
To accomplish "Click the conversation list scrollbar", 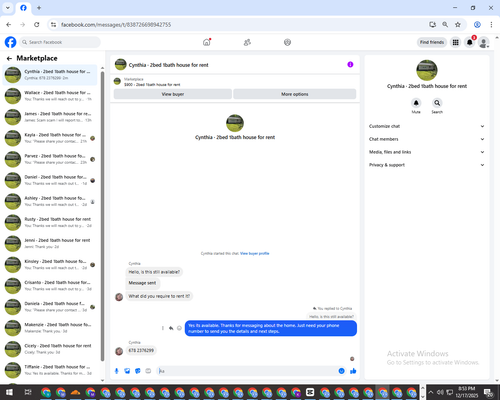I will point(102,217).
